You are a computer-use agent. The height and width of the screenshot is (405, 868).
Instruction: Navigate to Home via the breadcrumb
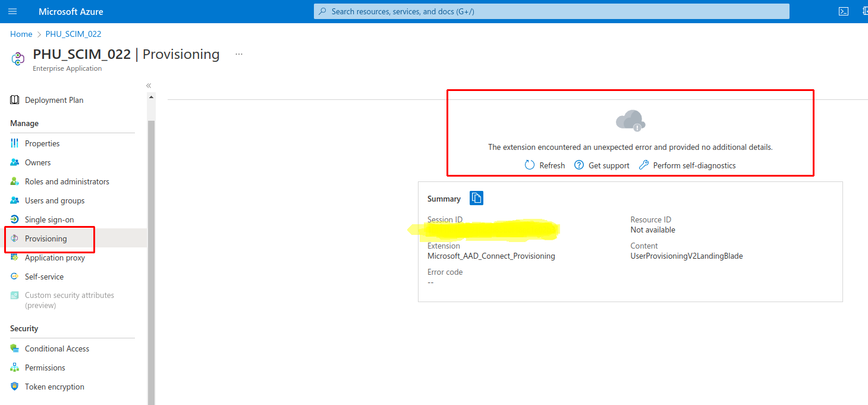(21, 34)
